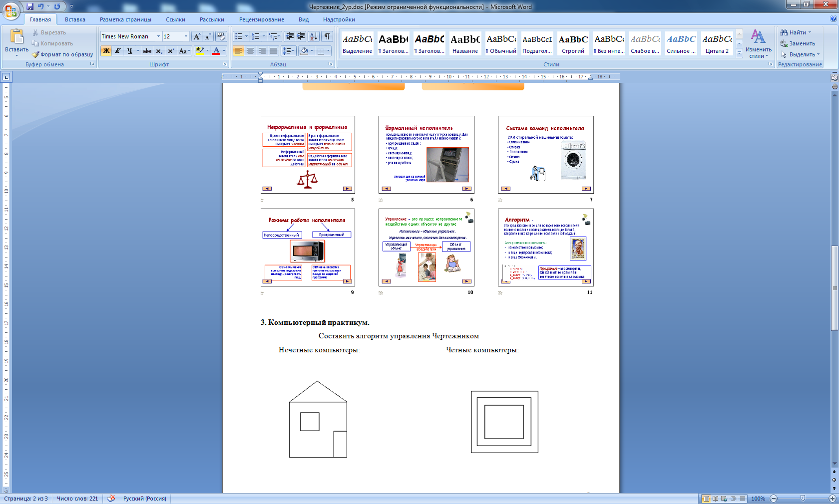Increase font size with grow font icon
The image size is (839, 504).
pyautogui.click(x=197, y=36)
